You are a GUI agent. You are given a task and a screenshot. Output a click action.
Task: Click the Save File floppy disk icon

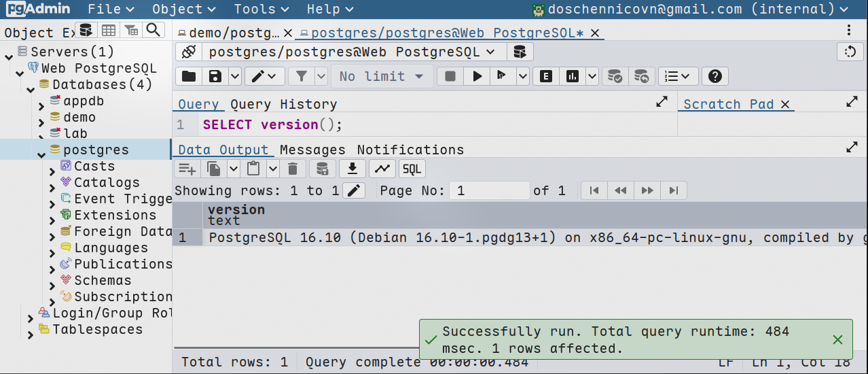coord(215,76)
